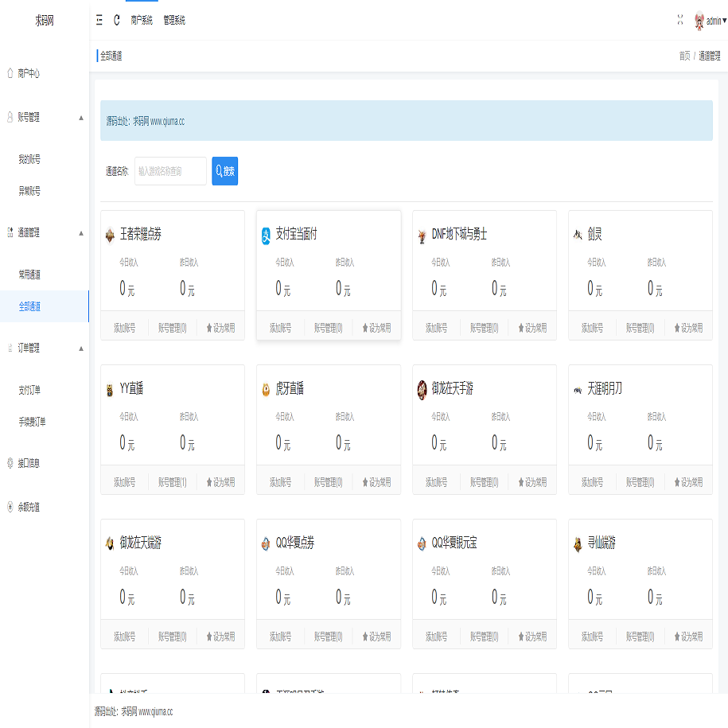Click the 王者荣耀点券 game icon
This screenshot has height=728, width=728.
pos(110,235)
